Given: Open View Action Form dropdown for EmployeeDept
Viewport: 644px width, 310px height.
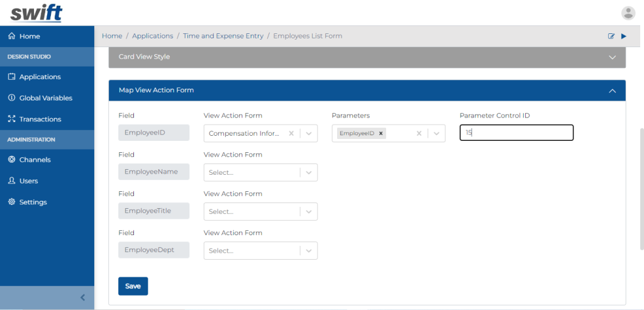Looking at the screenshot, I should coord(308,251).
